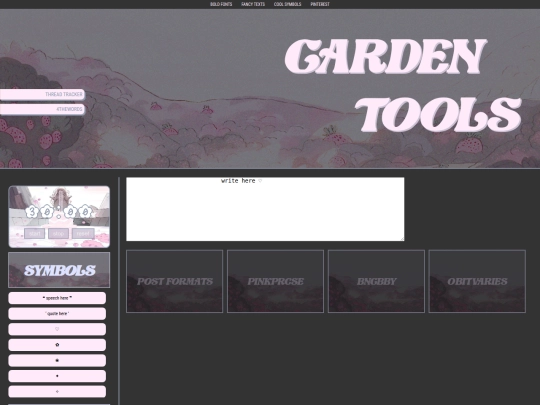Open the 4thewords tab
This screenshot has width=540, height=405.
(x=42, y=109)
